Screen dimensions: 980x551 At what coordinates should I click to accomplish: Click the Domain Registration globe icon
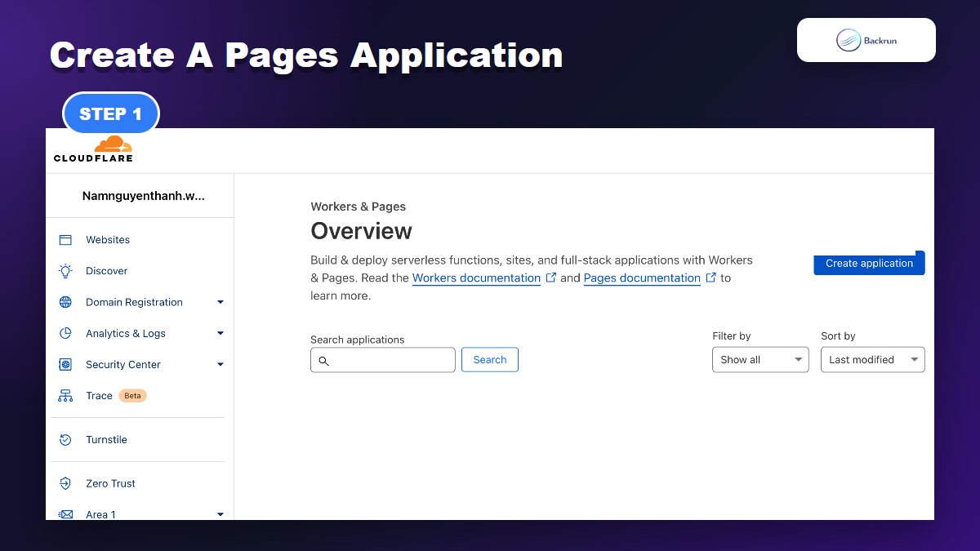[x=65, y=302]
